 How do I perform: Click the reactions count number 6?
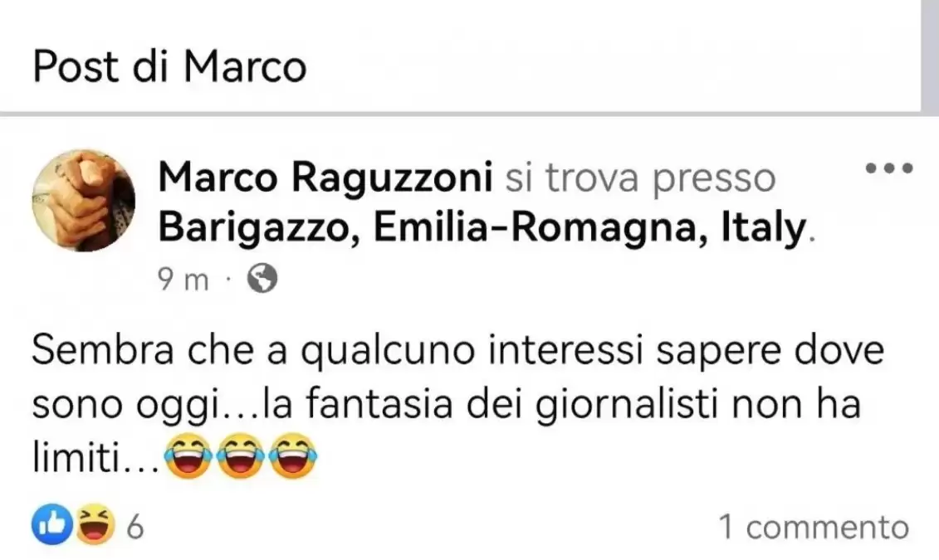click(x=135, y=527)
